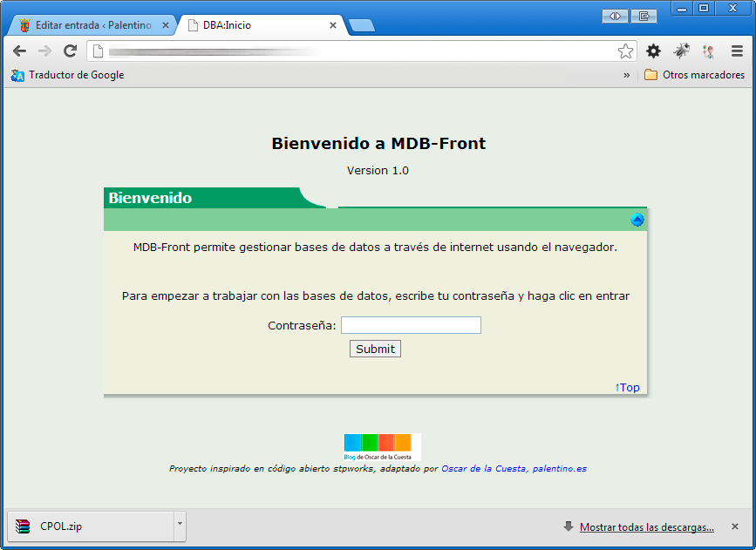Viewport: 756px width, 550px height.
Task: Open the Chrome hamburger menu
Action: click(736, 51)
